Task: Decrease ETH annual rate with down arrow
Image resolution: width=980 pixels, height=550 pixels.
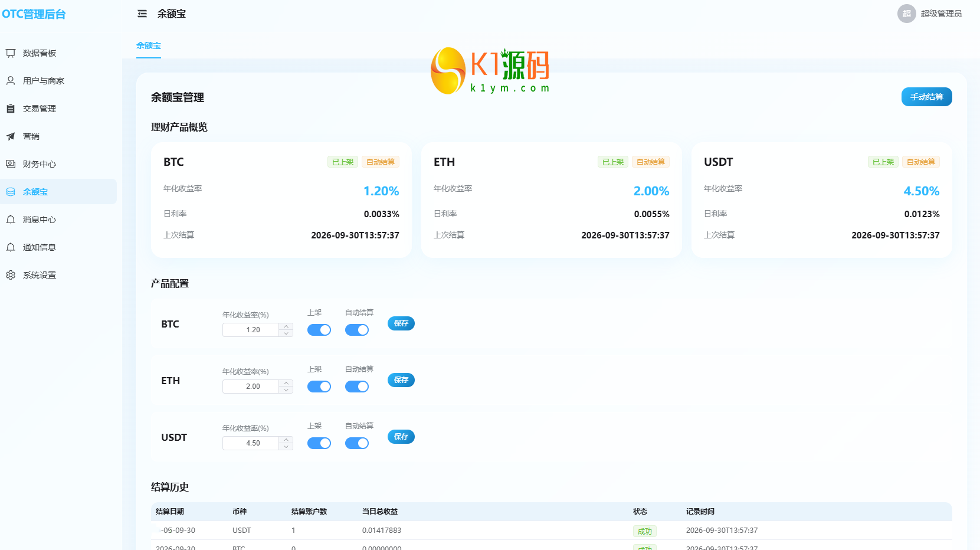Action: (x=286, y=390)
